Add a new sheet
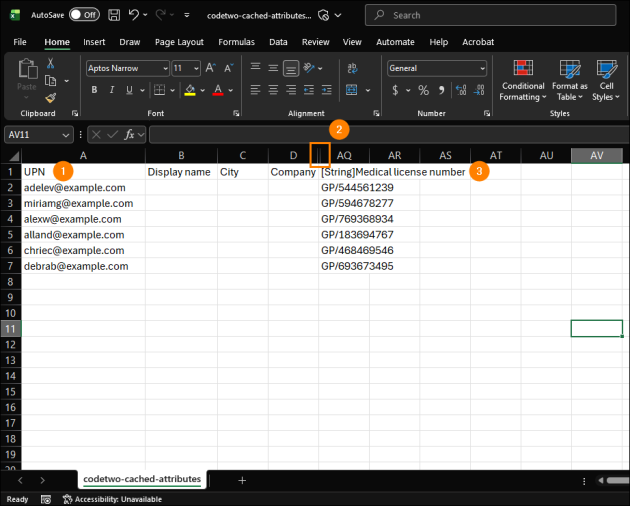The height and width of the screenshot is (506, 630). (242, 480)
